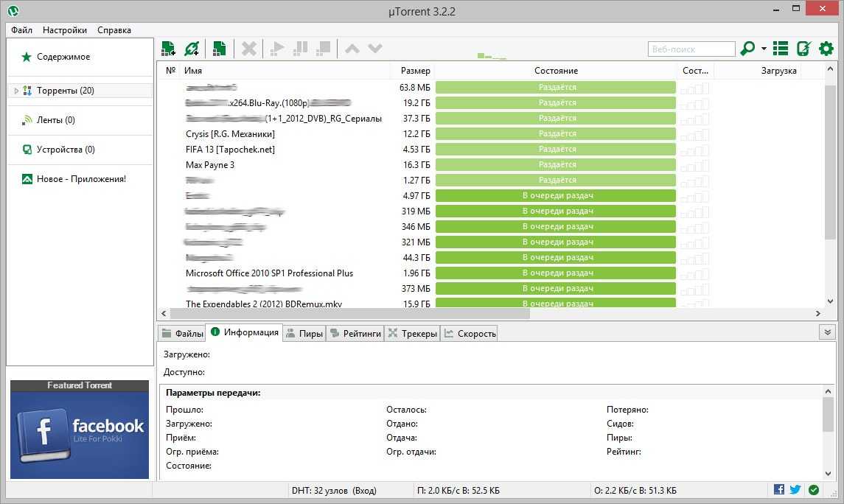This screenshot has width=844, height=504.
Task: Sort by the Состояние column header
Action: (x=556, y=71)
